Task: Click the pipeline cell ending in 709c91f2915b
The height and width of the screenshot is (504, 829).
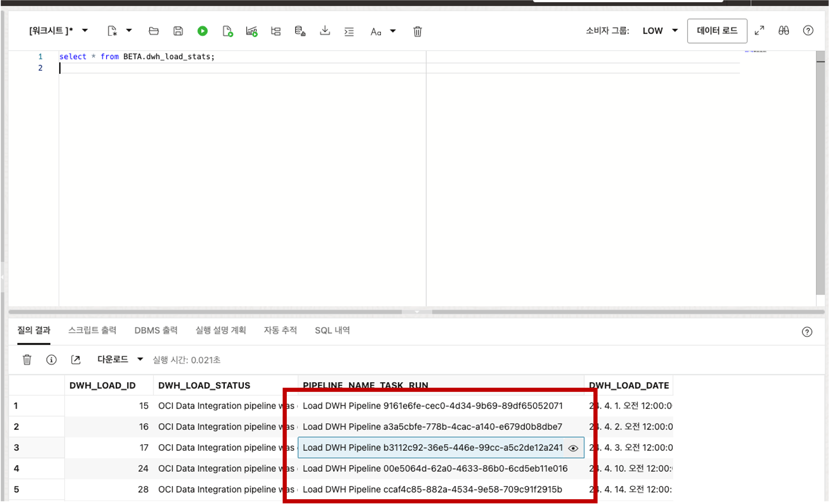Action: pos(441,489)
